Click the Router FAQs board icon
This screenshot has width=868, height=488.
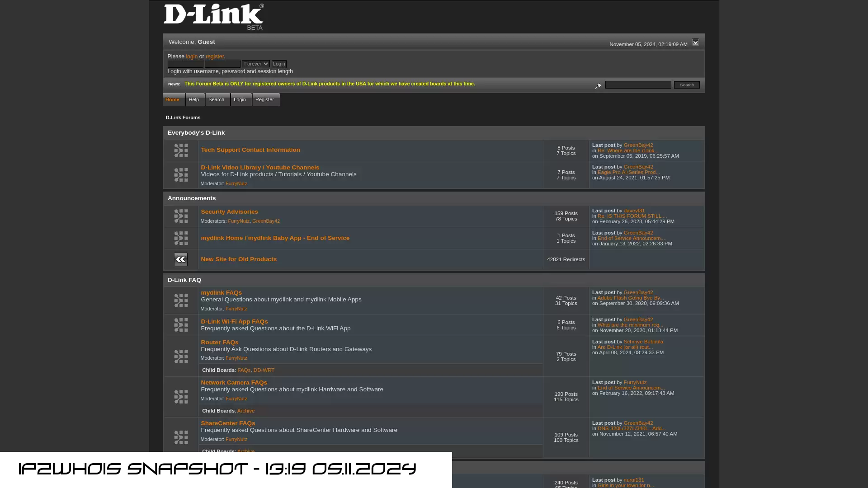(x=181, y=357)
